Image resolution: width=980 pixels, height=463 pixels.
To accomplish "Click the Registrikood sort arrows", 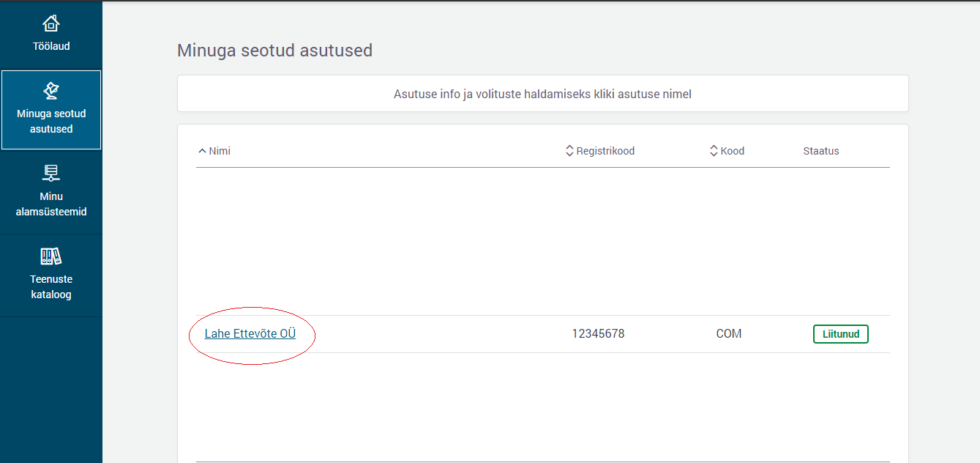I will pyautogui.click(x=569, y=151).
